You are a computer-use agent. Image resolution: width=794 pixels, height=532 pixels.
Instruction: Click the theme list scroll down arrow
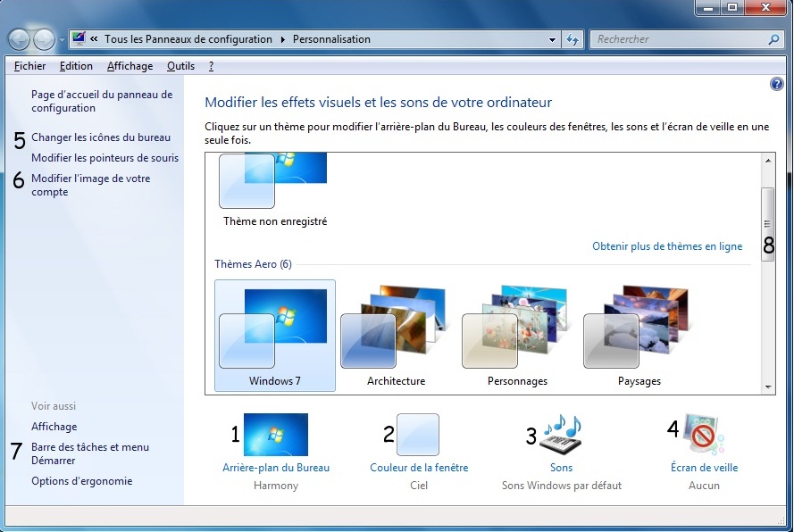768,387
